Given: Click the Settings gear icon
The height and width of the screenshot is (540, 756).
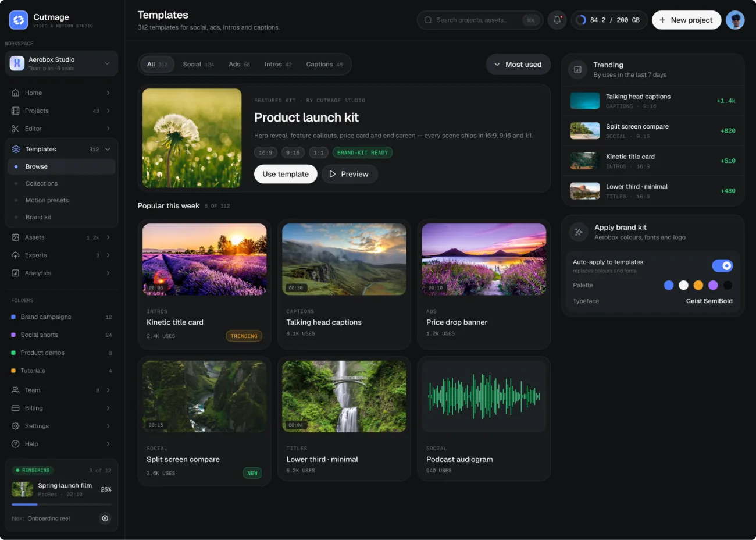Looking at the screenshot, I should (16, 427).
